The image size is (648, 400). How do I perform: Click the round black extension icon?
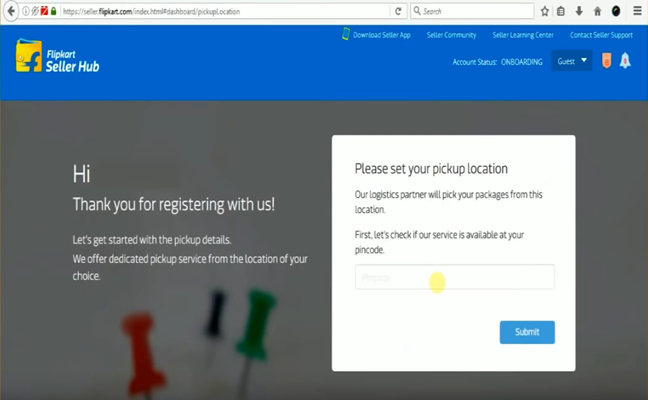(616, 11)
